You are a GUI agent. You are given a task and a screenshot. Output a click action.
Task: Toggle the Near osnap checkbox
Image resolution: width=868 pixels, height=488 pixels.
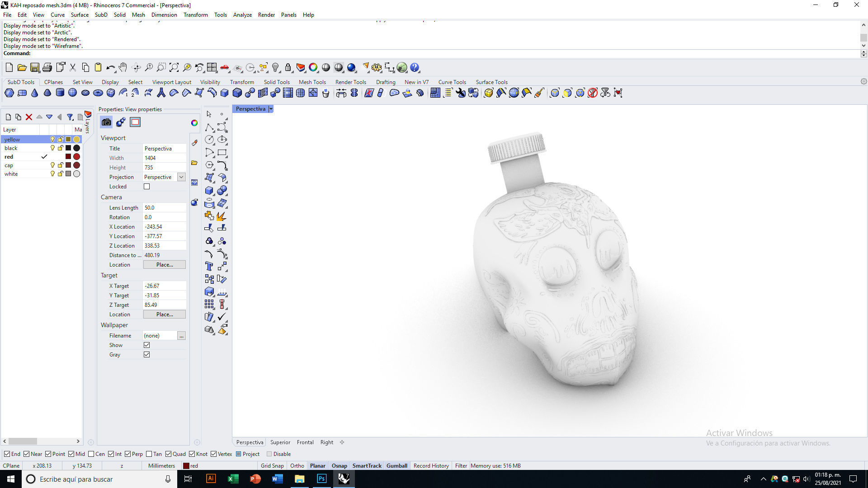26,454
